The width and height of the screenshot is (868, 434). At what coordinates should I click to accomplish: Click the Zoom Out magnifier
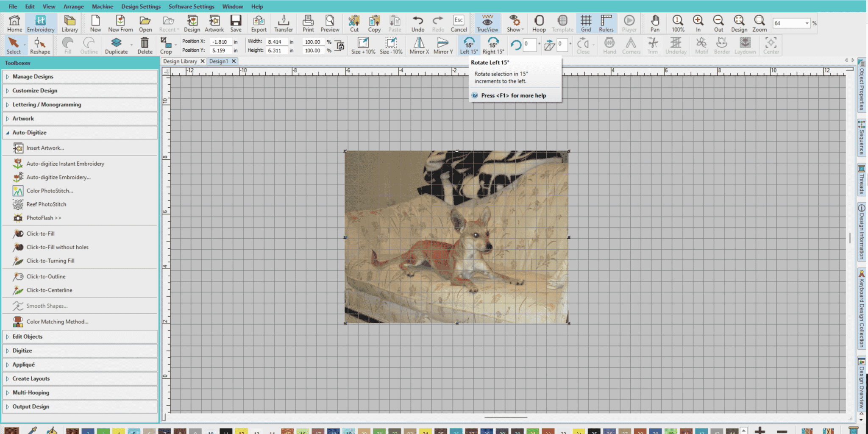(x=718, y=23)
